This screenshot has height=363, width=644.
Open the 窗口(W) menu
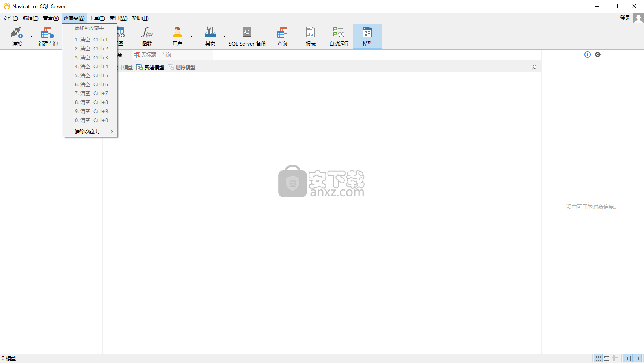tap(118, 18)
